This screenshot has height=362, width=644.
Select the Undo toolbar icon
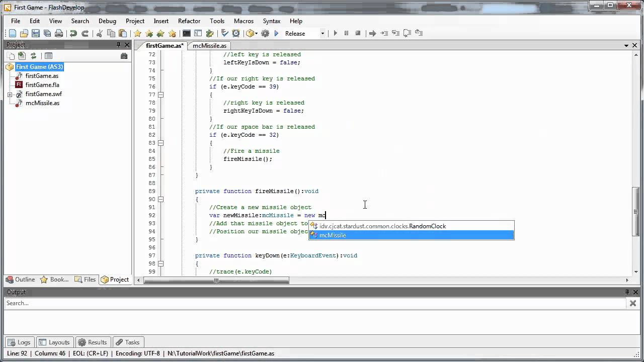point(73,33)
